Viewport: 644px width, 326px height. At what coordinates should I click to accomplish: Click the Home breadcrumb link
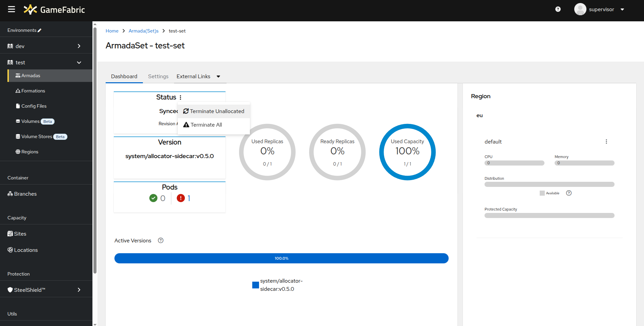(x=112, y=31)
